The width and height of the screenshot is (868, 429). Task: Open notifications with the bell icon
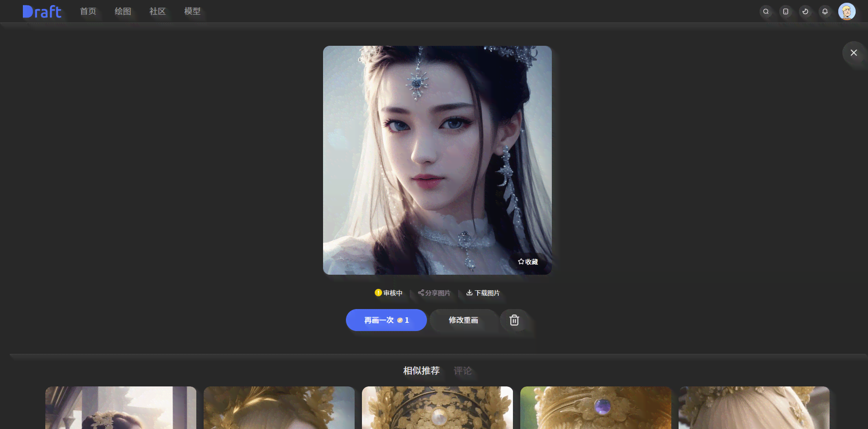(x=825, y=11)
